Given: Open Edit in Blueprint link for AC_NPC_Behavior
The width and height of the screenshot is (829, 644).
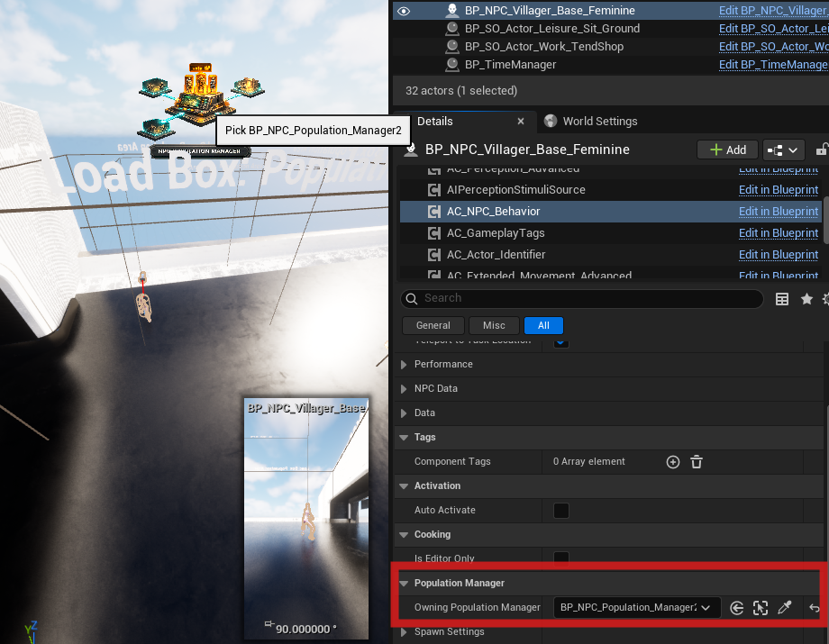Looking at the screenshot, I should tap(778, 212).
